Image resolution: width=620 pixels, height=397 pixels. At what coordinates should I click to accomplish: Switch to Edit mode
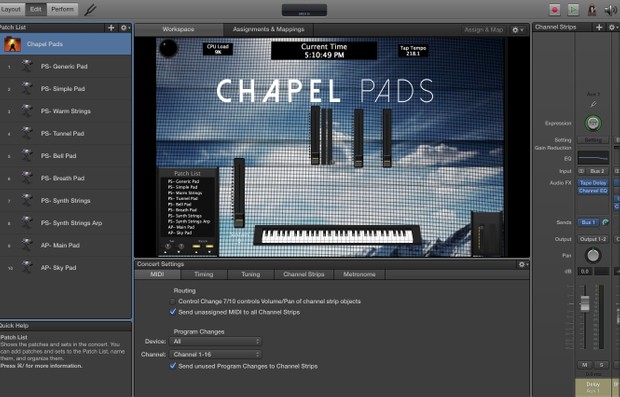tap(36, 9)
